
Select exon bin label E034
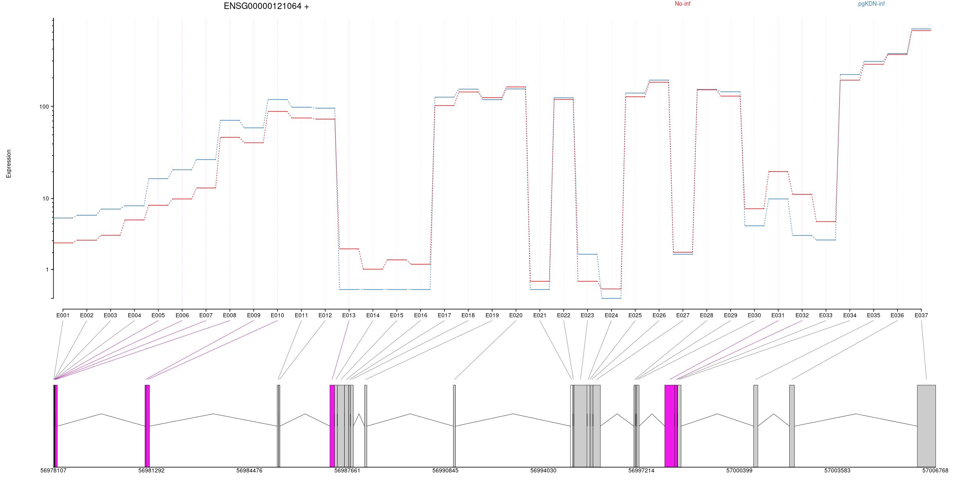click(x=850, y=315)
